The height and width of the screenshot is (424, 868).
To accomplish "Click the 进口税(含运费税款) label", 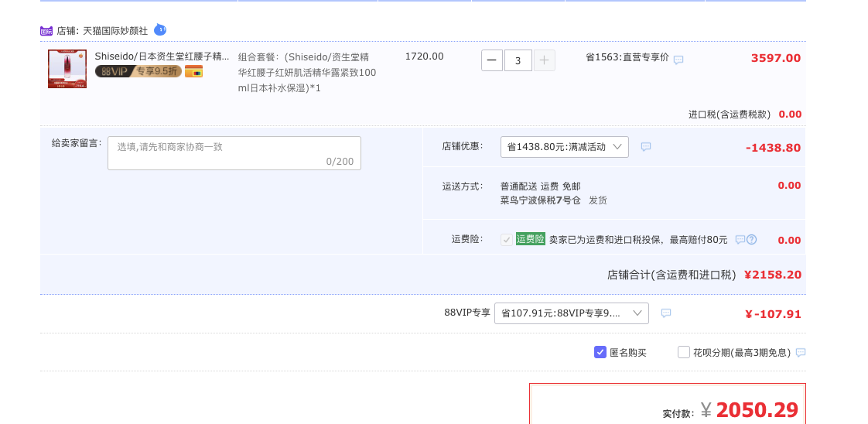I will point(729,115).
